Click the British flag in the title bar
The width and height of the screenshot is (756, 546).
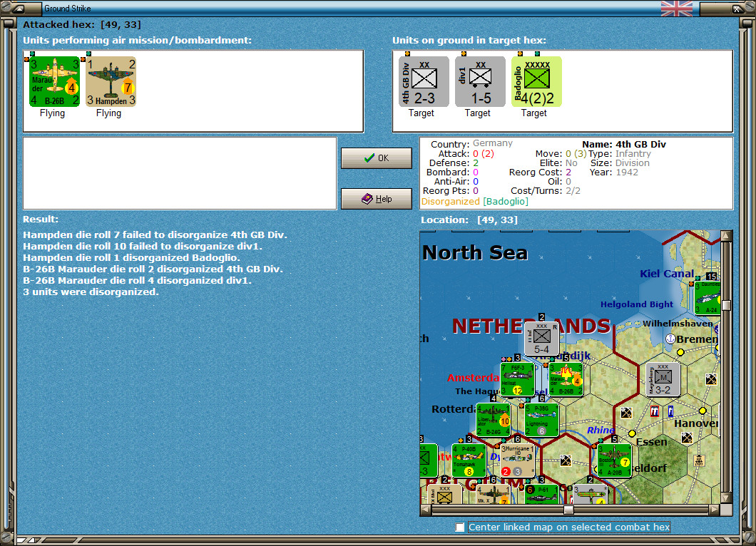coord(675,9)
